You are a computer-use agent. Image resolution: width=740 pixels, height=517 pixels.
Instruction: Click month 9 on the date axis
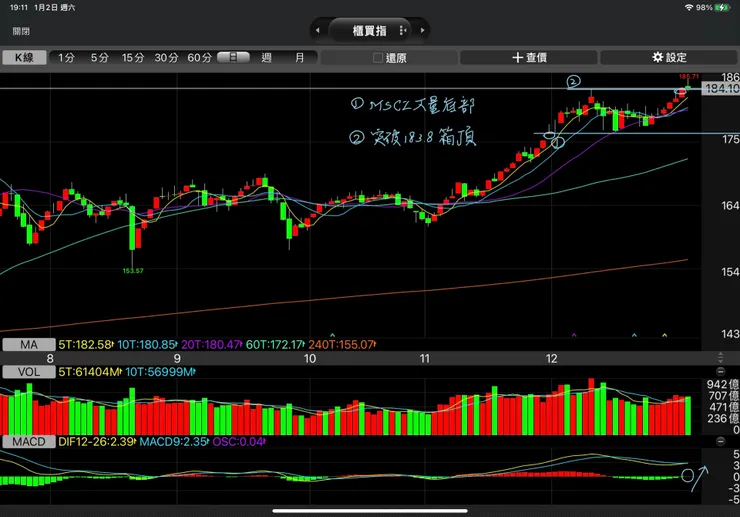tap(177, 358)
